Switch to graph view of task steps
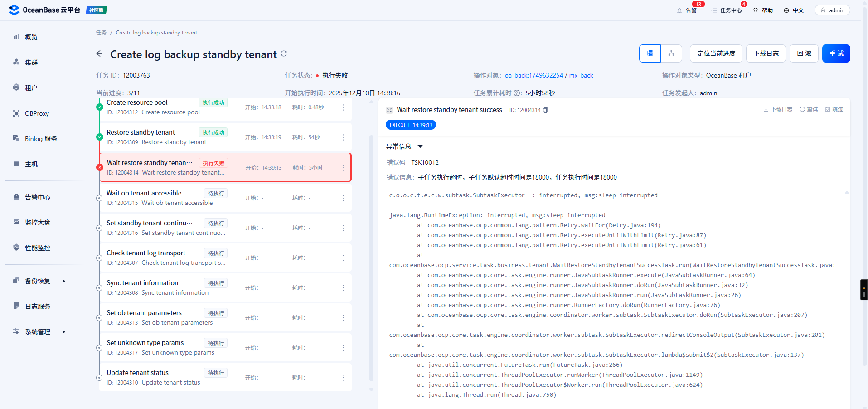The width and height of the screenshot is (868, 409). point(671,54)
